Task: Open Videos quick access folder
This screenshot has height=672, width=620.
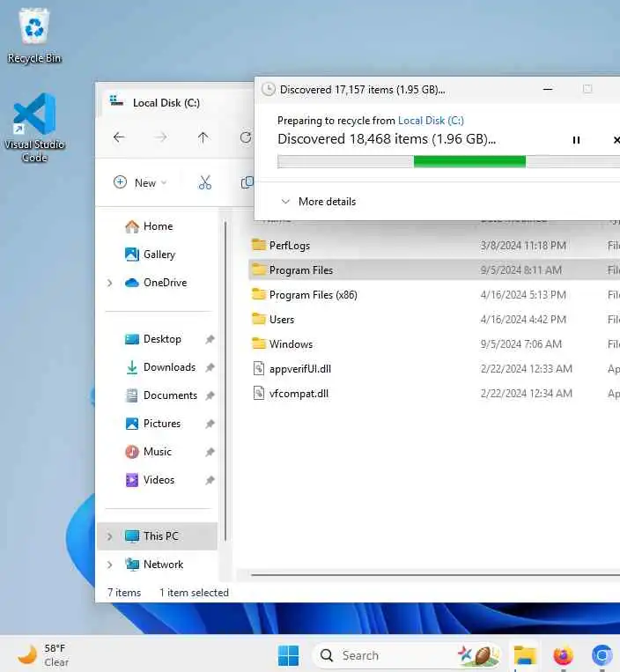Action: 150,480
